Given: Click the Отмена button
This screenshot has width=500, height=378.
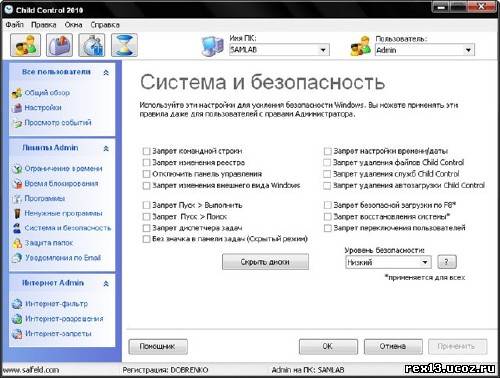Looking at the screenshot, I should click(x=393, y=347).
